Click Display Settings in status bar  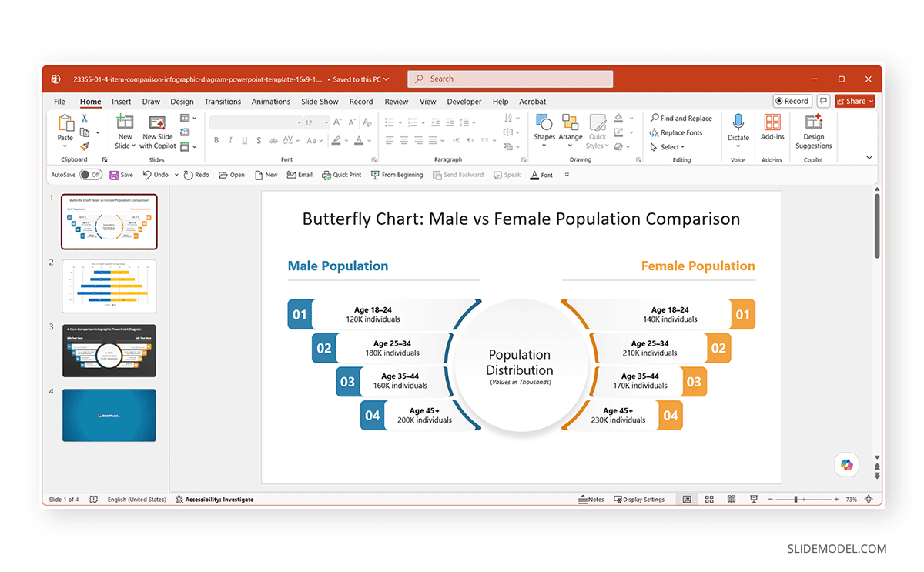[639, 500]
